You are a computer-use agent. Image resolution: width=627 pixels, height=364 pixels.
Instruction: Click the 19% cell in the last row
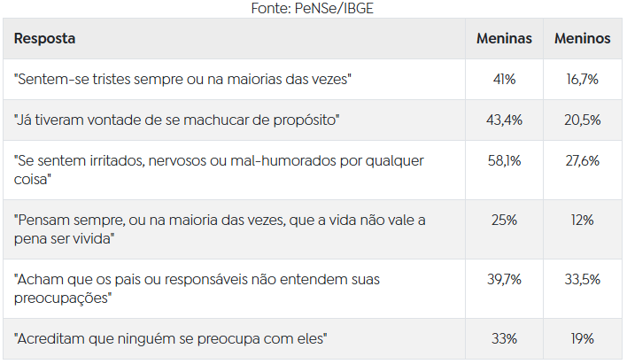(x=582, y=338)
